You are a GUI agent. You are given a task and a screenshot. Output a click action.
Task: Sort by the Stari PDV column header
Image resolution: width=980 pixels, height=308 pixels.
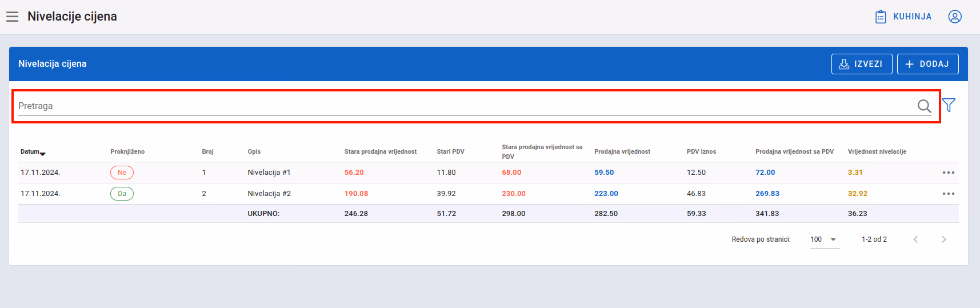(450, 152)
